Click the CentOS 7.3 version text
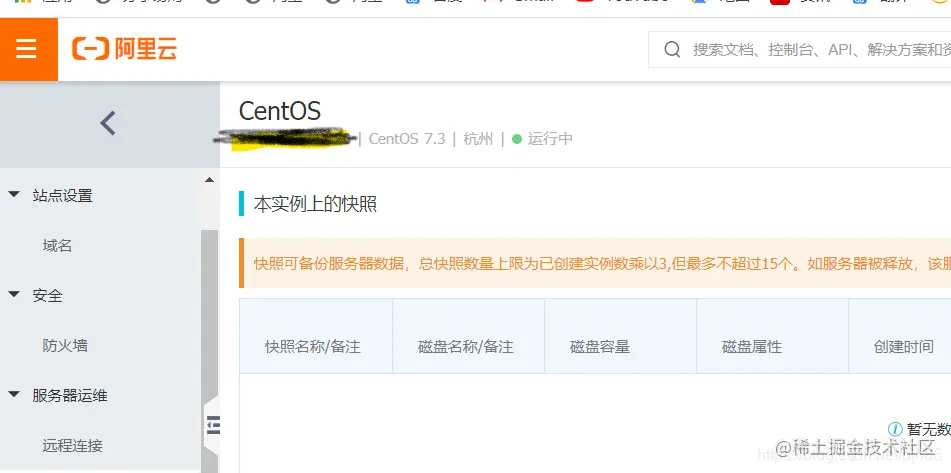The width and height of the screenshot is (951, 473). coord(407,139)
